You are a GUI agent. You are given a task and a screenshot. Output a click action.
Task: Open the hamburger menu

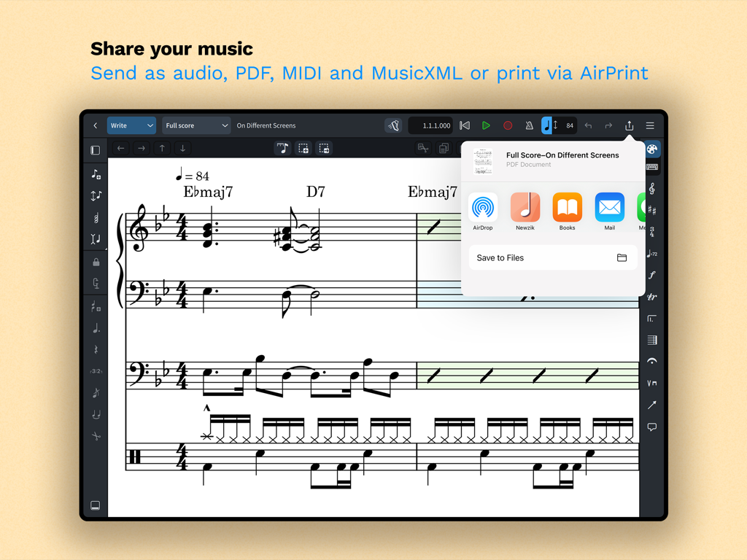[650, 125]
